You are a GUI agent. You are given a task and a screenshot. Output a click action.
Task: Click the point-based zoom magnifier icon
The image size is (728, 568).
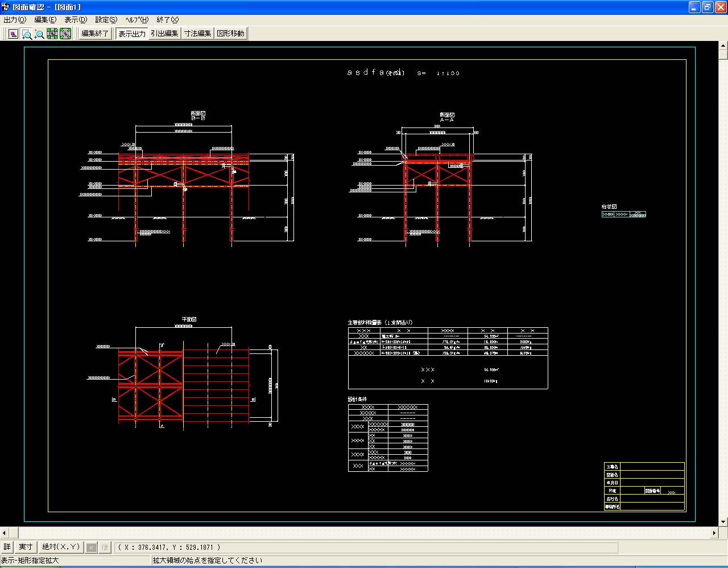pos(39,34)
